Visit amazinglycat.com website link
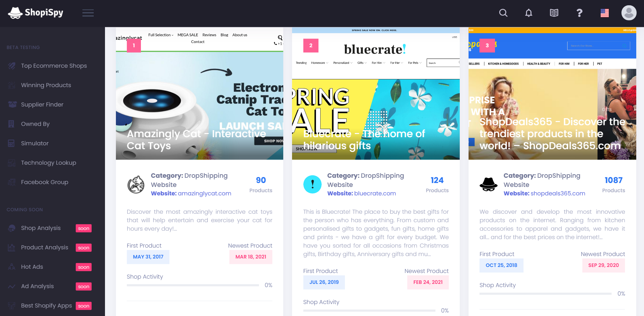 [x=205, y=194]
